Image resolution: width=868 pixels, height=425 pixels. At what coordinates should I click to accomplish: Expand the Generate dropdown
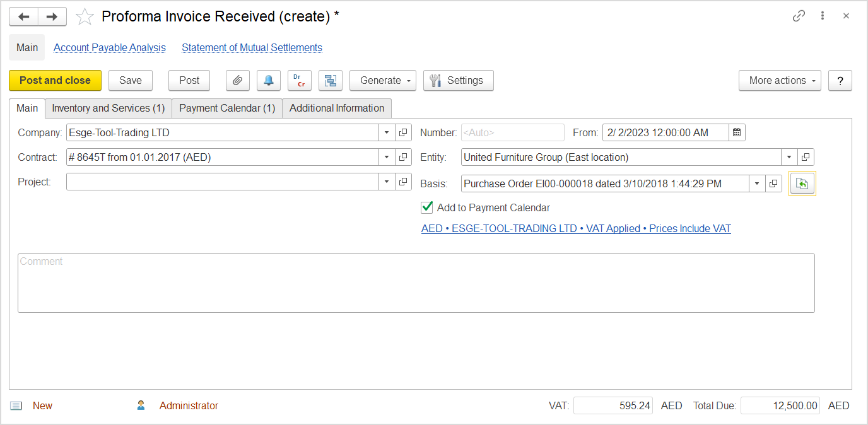[382, 80]
